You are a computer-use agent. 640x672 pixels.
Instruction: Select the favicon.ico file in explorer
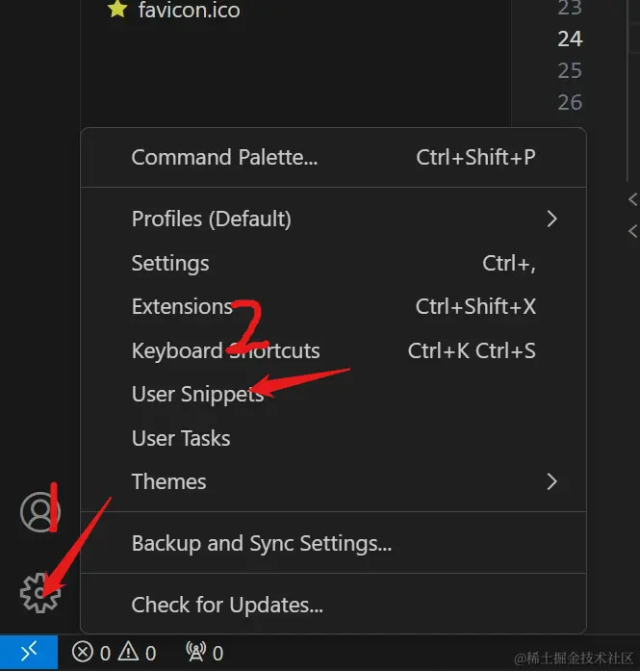[188, 11]
